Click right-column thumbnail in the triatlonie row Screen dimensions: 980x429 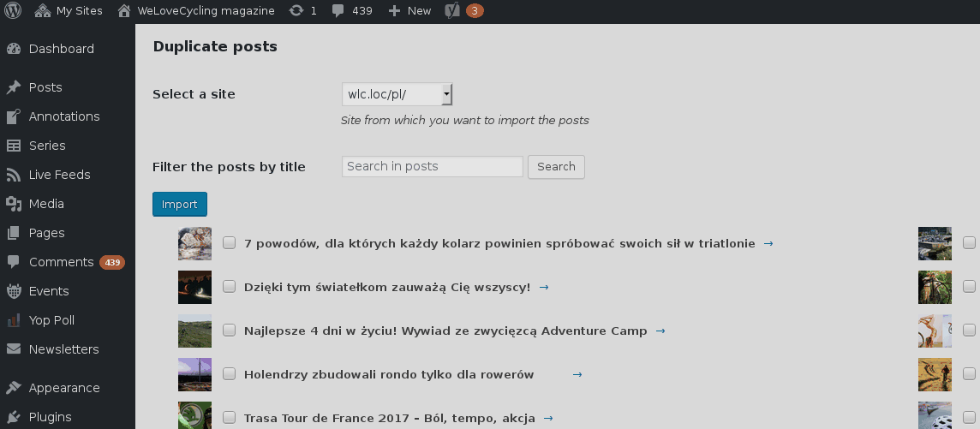point(935,243)
